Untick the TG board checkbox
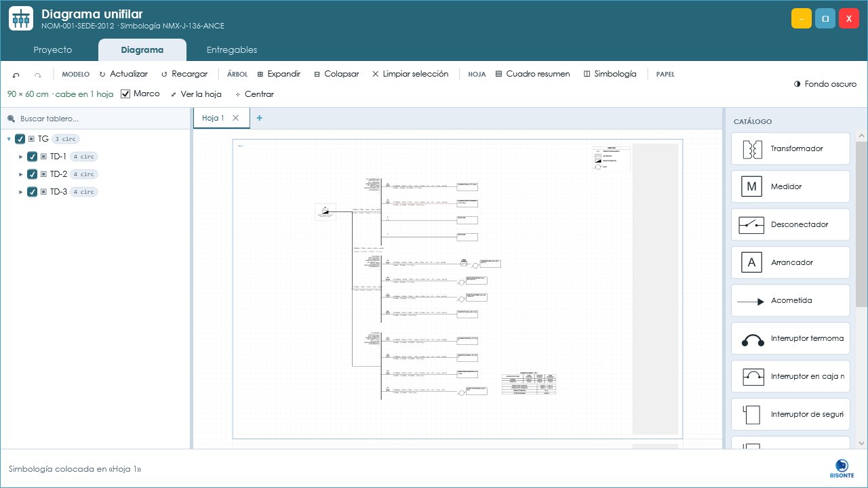Screen dimensions: 868x488 (x=20, y=139)
